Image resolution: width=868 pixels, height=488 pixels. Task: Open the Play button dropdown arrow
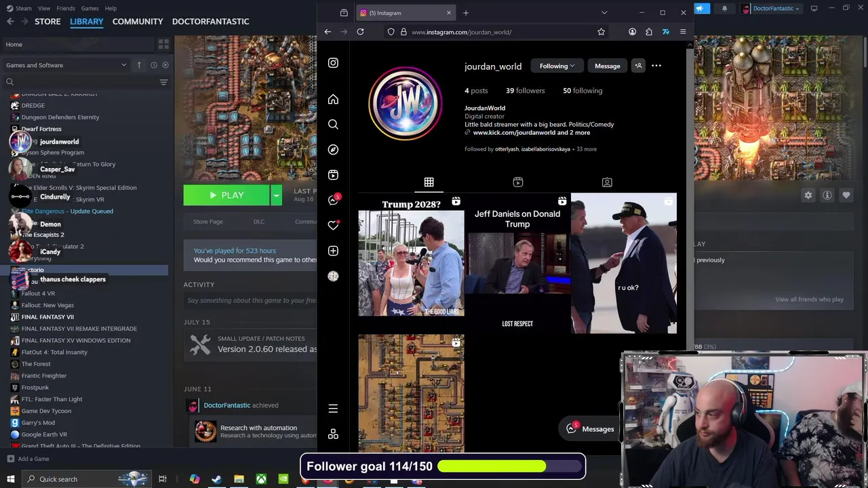click(x=276, y=195)
